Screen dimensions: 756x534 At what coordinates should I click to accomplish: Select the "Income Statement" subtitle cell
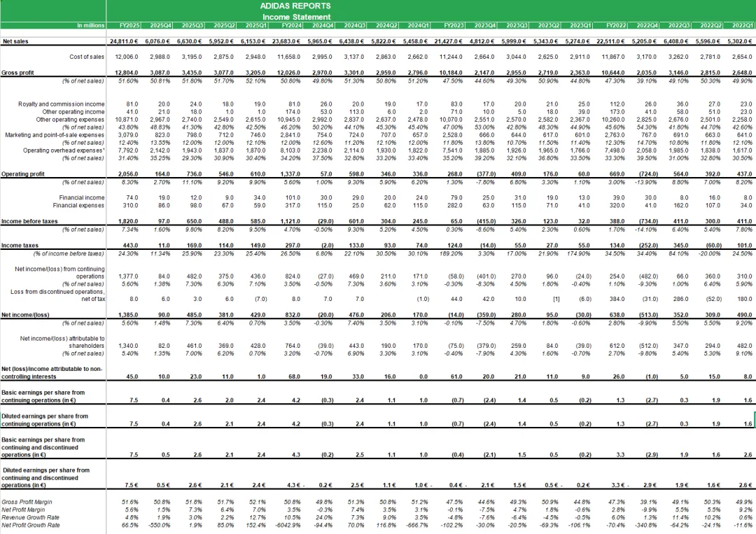[x=296, y=17]
